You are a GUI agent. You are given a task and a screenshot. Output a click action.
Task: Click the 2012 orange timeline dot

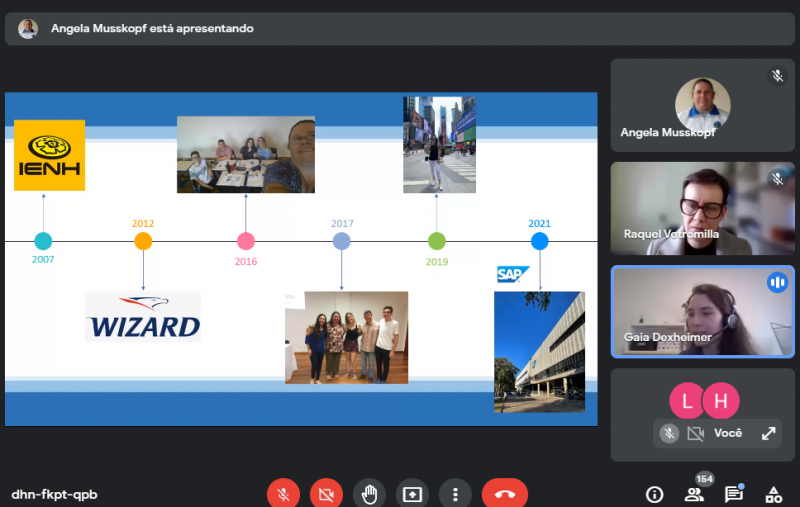143,241
